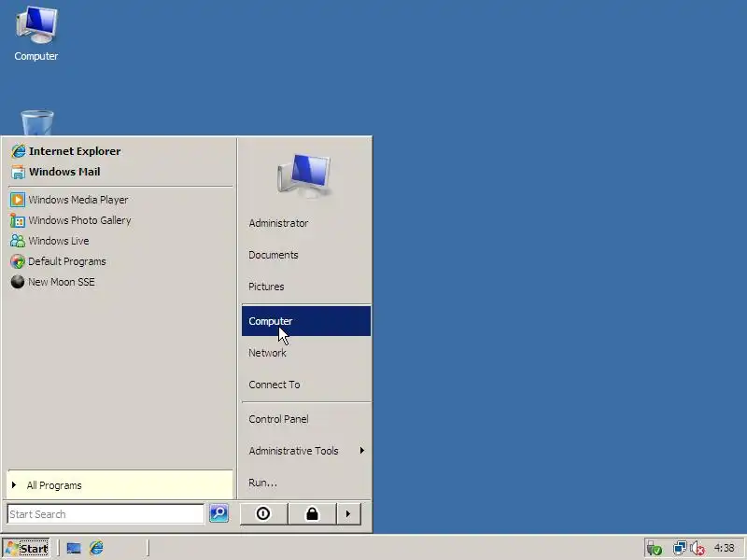
Task: Click the 4:38 taskbar clock
Action: tap(725, 548)
